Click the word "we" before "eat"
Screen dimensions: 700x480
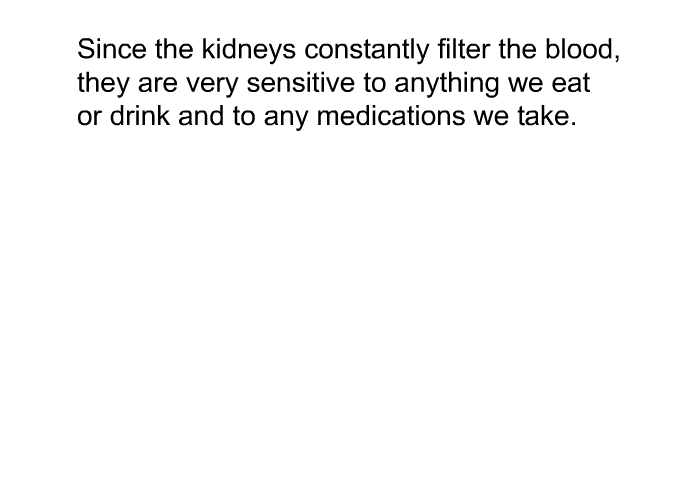(x=525, y=86)
